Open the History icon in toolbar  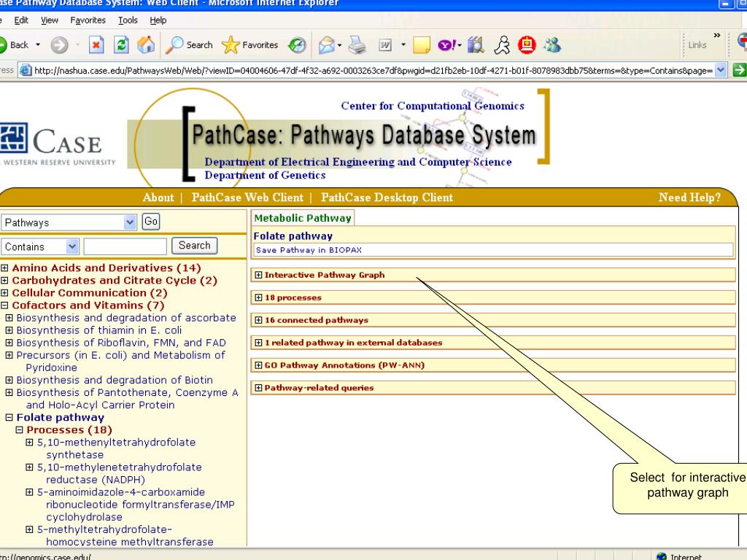click(297, 45)
